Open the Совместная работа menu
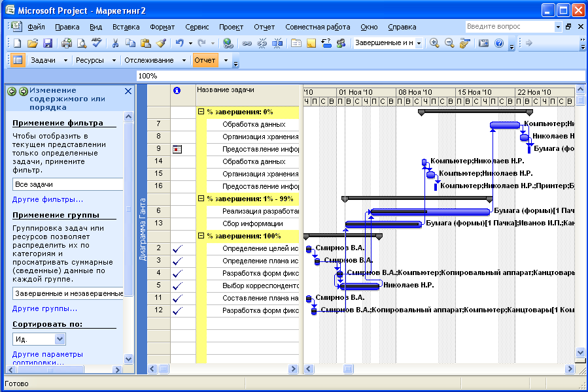Viewport: 588px width, 392px height. pyautogui.click(x=318, y=27)
